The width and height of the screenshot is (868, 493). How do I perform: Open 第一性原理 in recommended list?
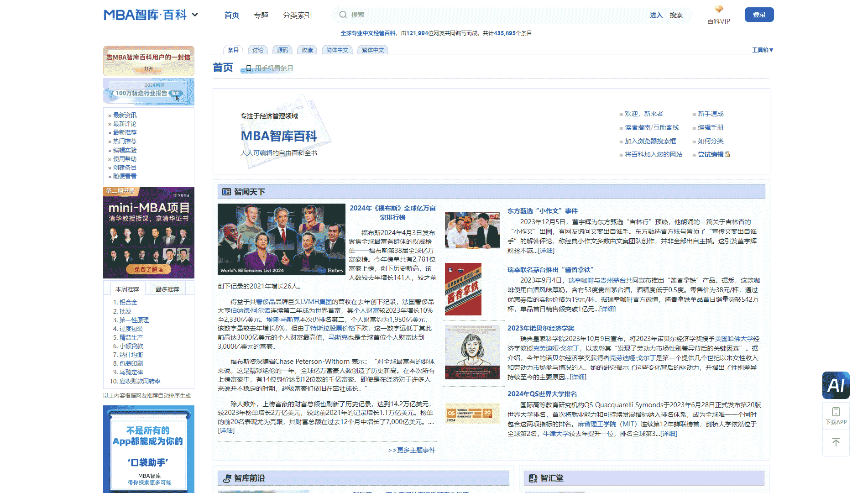134,320
